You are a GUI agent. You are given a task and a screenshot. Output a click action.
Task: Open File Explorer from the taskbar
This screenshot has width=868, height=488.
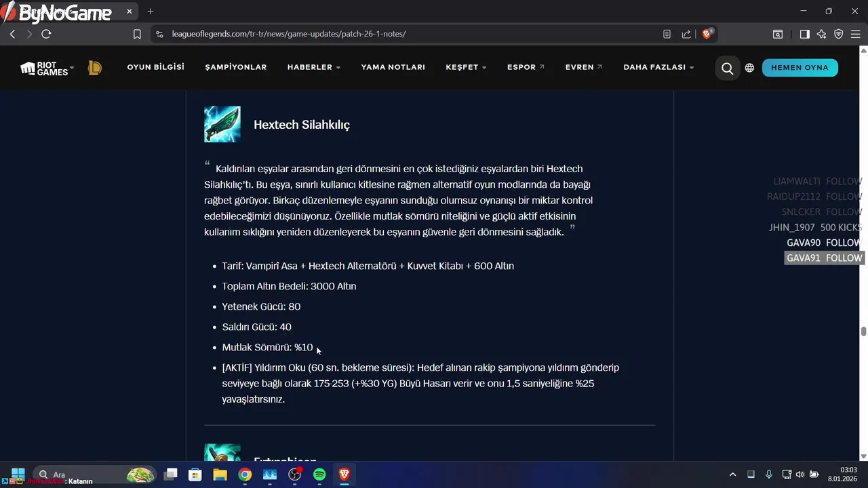[x=220, y=474]
